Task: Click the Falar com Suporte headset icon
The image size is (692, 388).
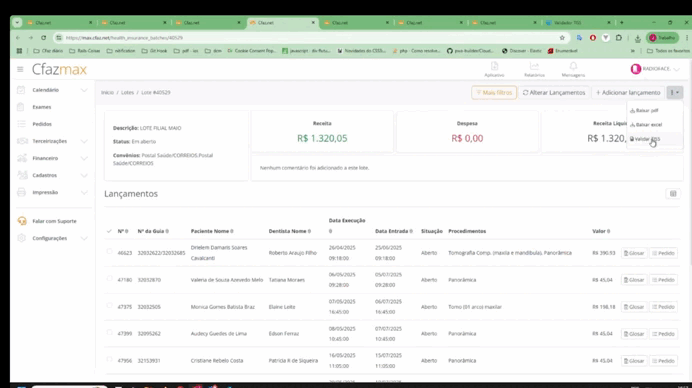Action: [22, 221]
